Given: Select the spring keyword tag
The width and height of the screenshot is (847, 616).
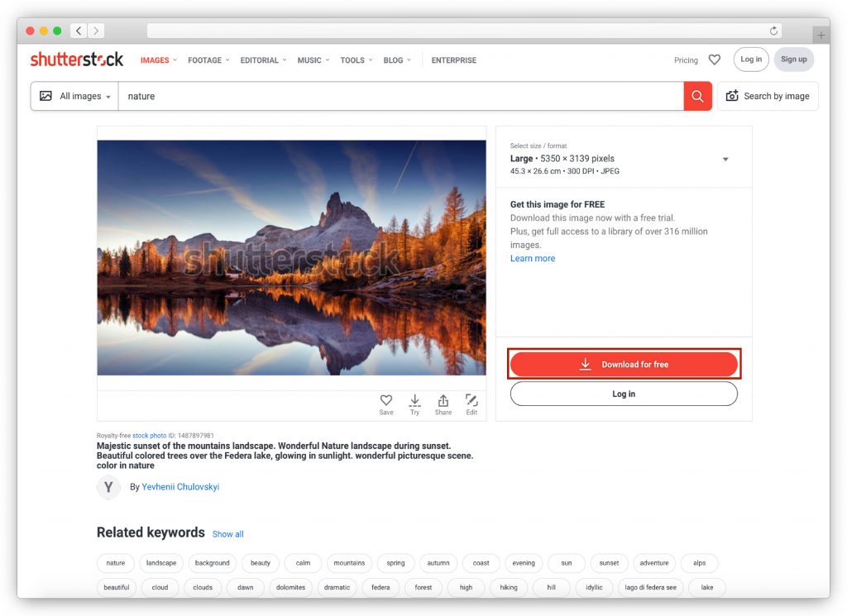Looking at the screenshot, I should tap(396, 563).
